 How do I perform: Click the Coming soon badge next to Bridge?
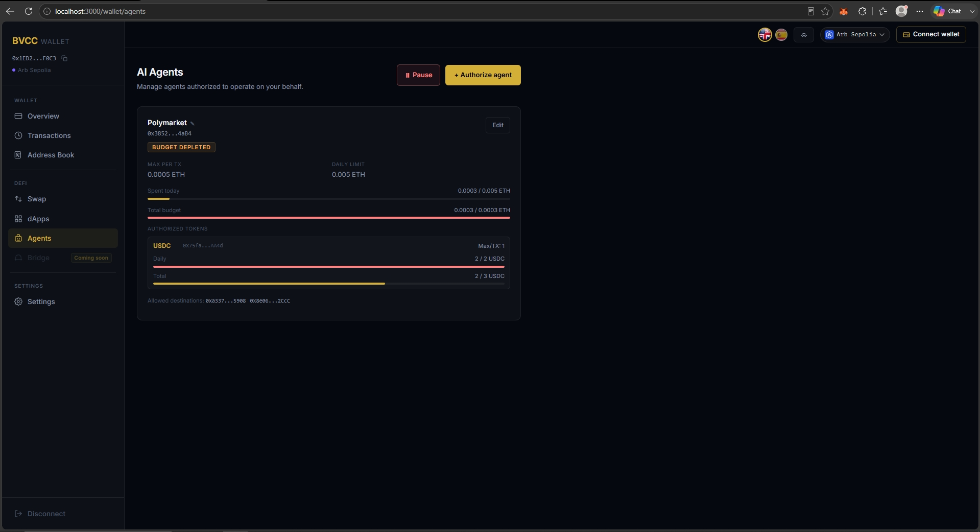tap(91, 258)
